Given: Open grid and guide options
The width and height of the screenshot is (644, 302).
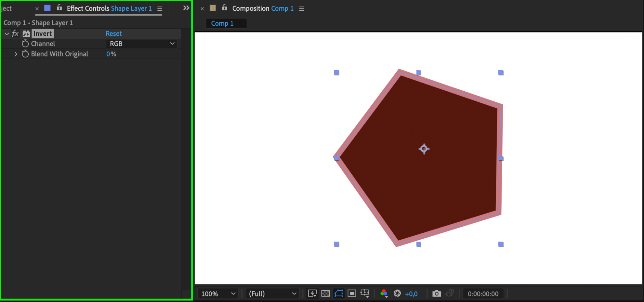Looking at the screenshot, I should (365, 294).
